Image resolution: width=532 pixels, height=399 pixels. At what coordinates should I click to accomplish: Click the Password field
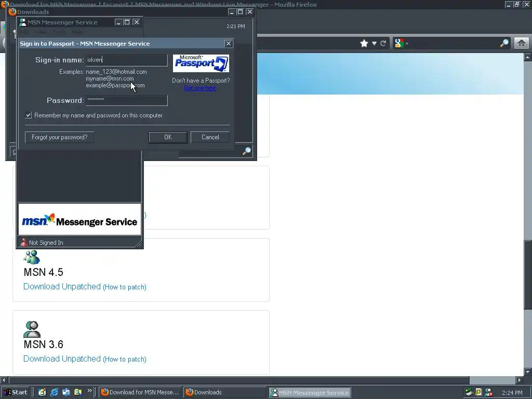[127, 100]
